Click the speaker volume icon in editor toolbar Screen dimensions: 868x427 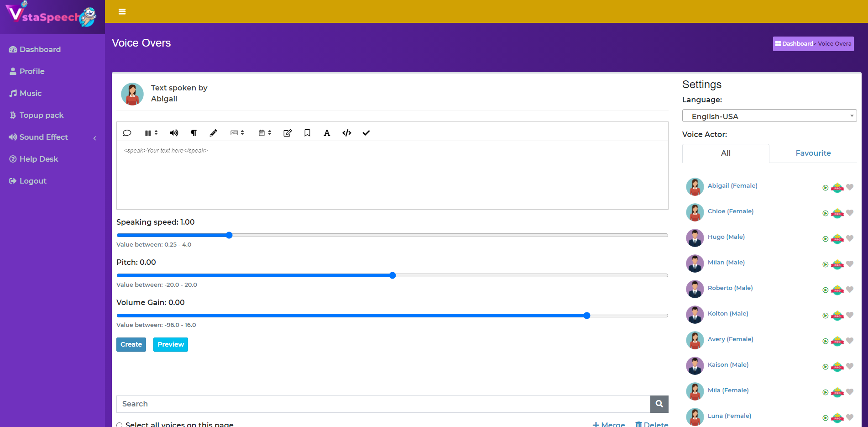tap(174, 133)
